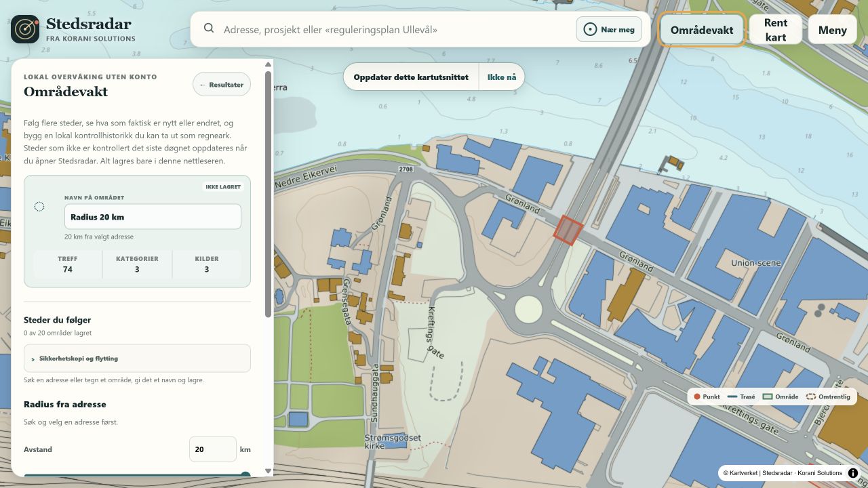Viewport: 868px width, 488px height.
Task: Click the TREFF count of 74
Action: point(67,269)
